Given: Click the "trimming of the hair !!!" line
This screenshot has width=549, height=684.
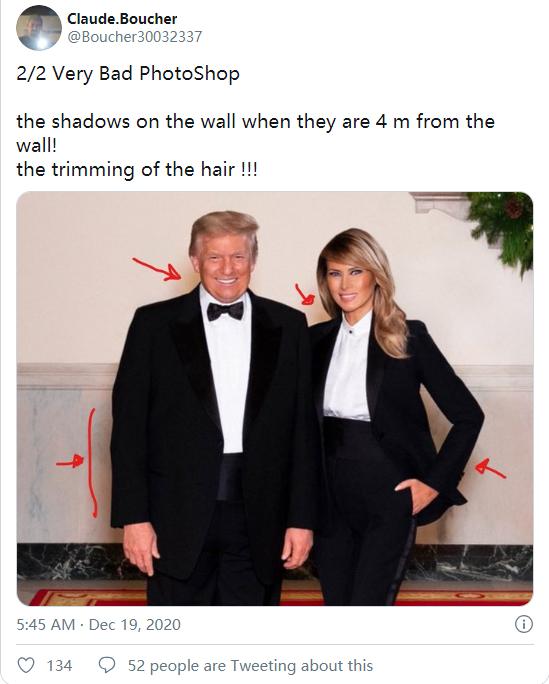Looking at the screenshot, I should coord(137,169).
